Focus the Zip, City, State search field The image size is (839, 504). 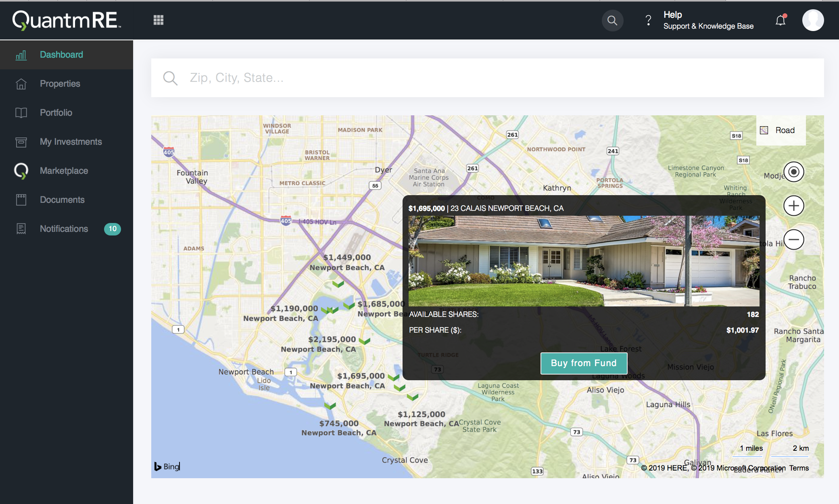487,78
